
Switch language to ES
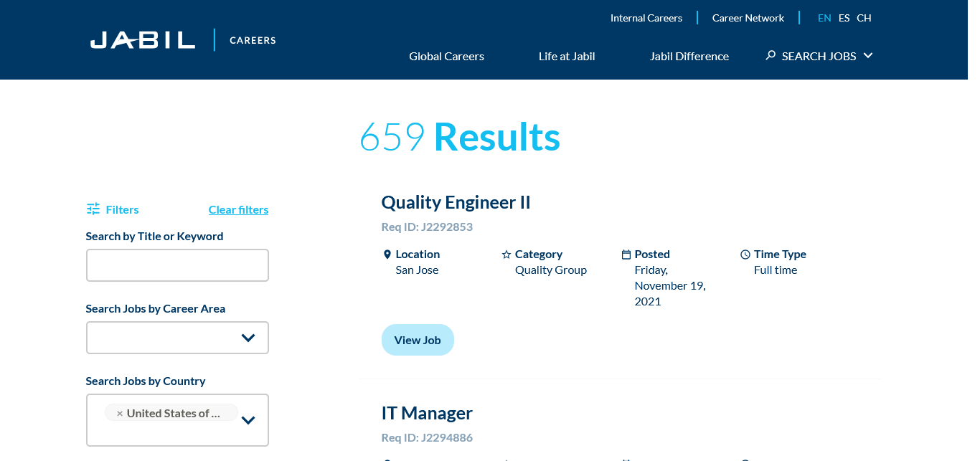click(844, 18)
